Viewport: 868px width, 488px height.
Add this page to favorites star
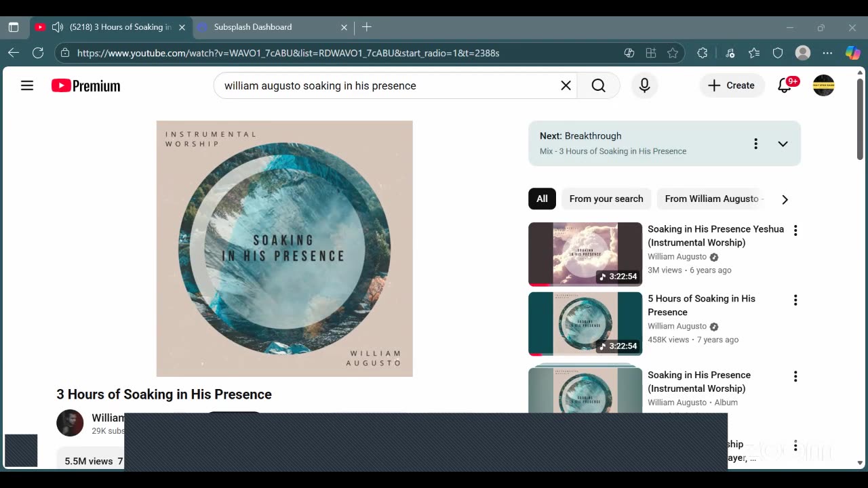[x=673, y=53]
